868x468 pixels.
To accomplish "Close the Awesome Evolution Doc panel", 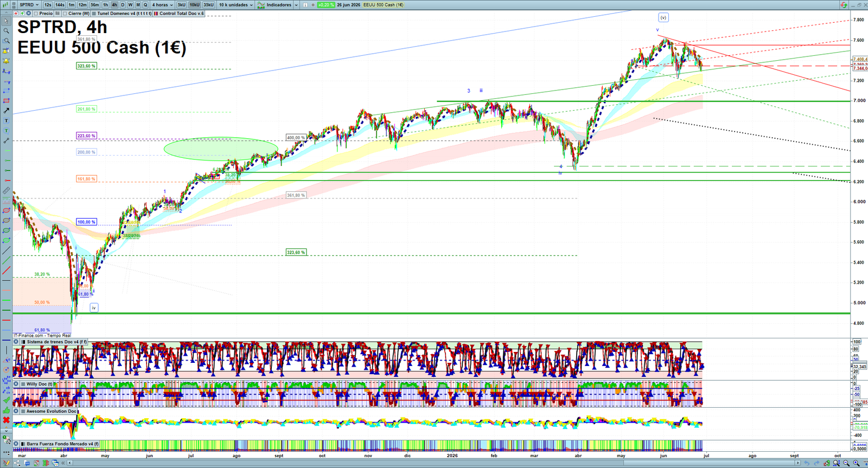I will (16, 411).
